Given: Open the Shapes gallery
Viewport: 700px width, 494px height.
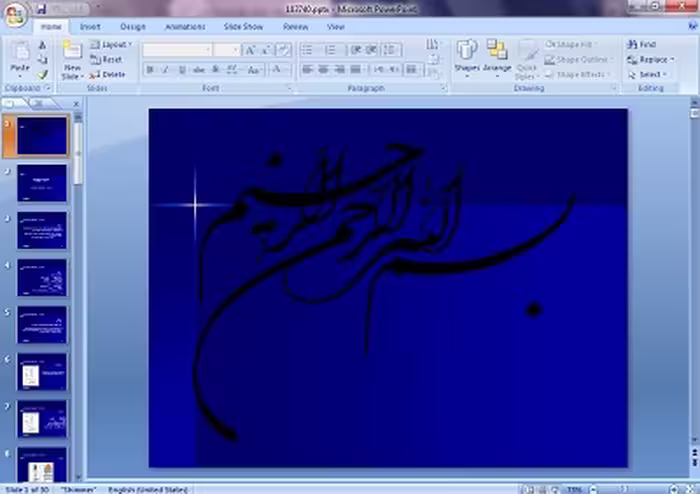Looking at the screenshot, I should click(x=467, y=59).
